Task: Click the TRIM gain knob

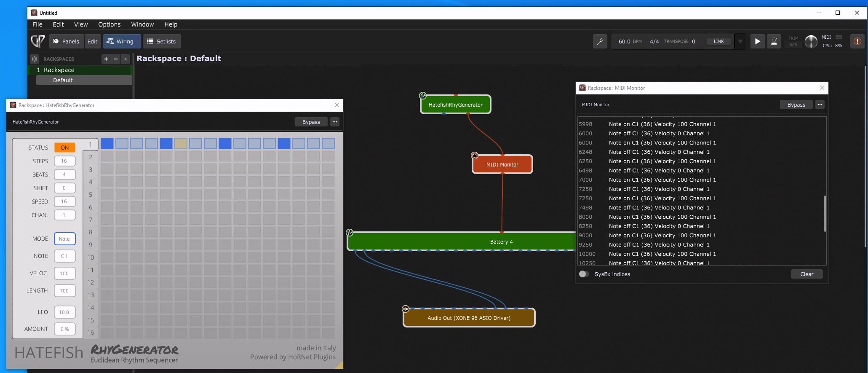Action: pyautogui.click(x=811, y=41)
